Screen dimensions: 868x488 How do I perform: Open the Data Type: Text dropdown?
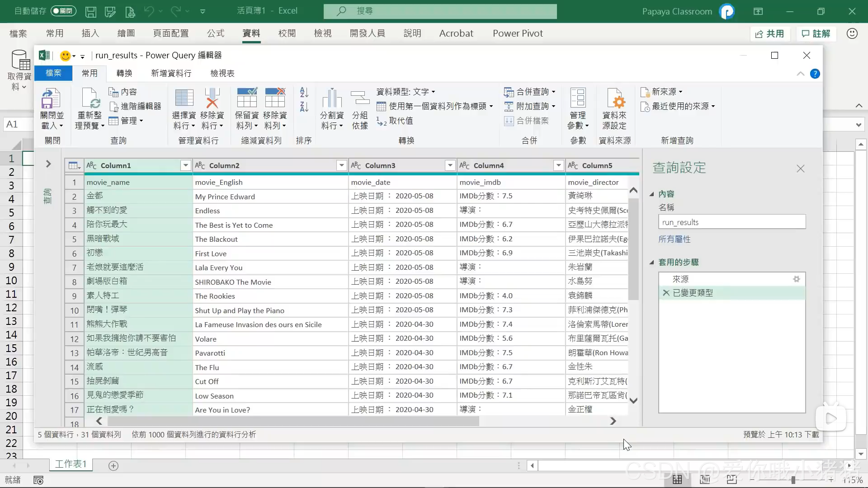click(x=406, y=92)
